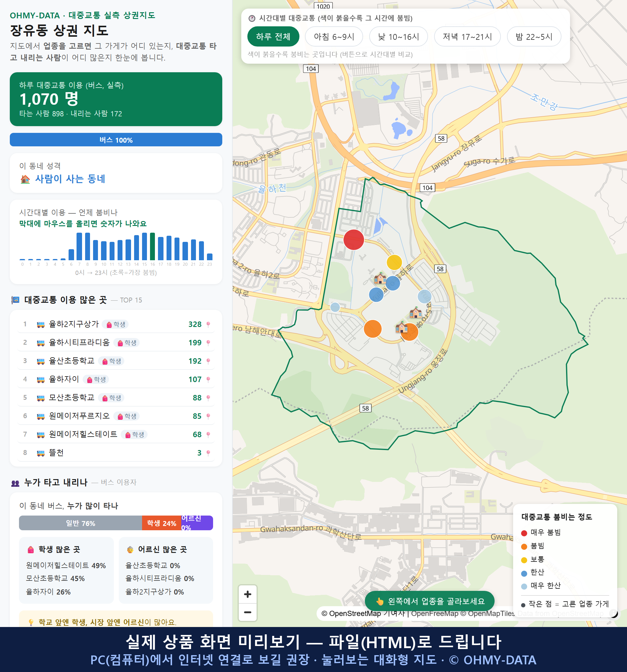Click the 328 count for 율하2지구상가
This screenshot has height=672, width=627.
coord(195,325)
